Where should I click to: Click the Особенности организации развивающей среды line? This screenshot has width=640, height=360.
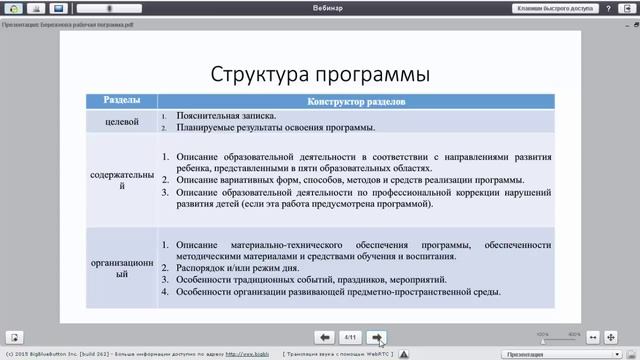click(x=338, y=292)
